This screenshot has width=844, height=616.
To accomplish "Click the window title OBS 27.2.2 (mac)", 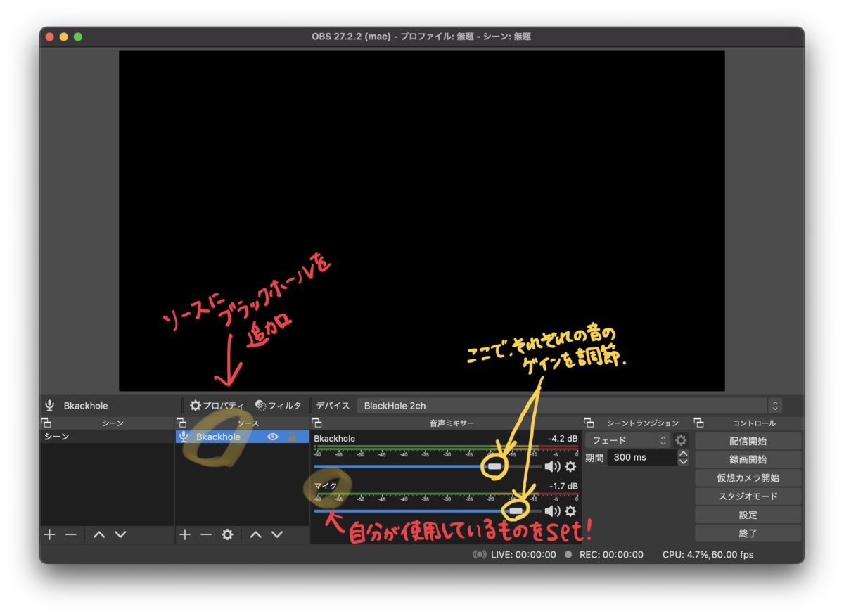I will tap(351, 37).
